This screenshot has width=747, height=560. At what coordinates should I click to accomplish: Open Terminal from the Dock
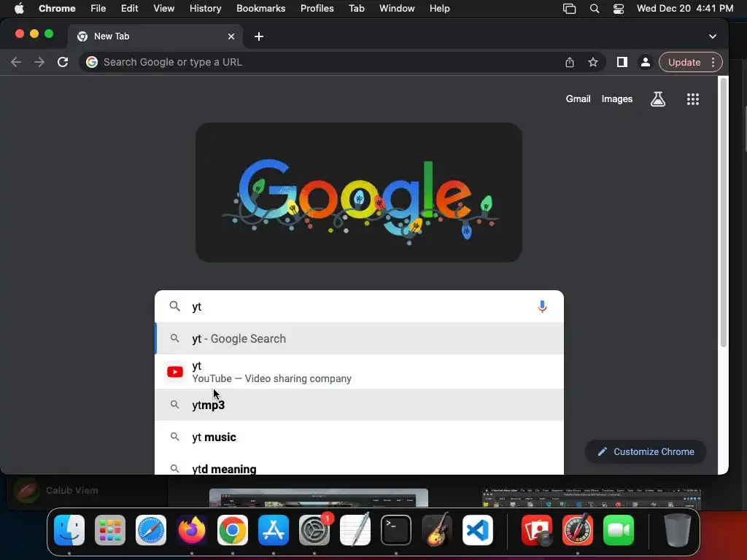(396, 530)
